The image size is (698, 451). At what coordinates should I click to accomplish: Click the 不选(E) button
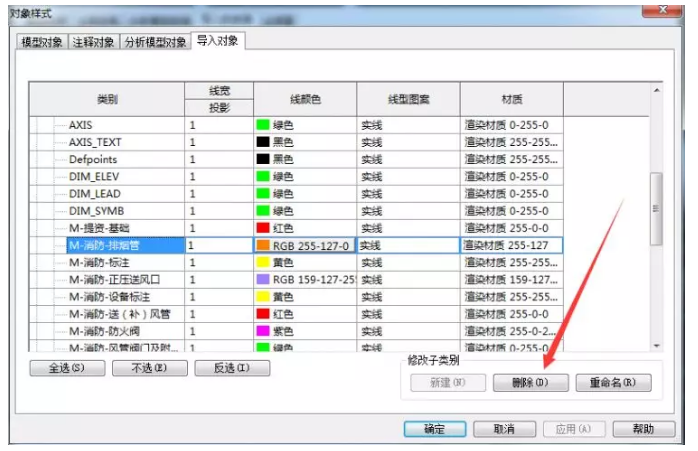pyautogui.click(x=150, y=368)
